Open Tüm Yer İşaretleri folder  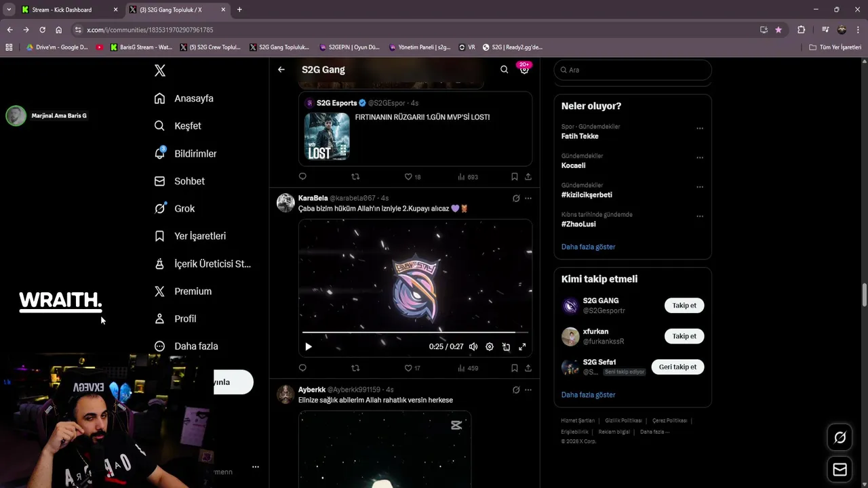(x=835, y=47)
